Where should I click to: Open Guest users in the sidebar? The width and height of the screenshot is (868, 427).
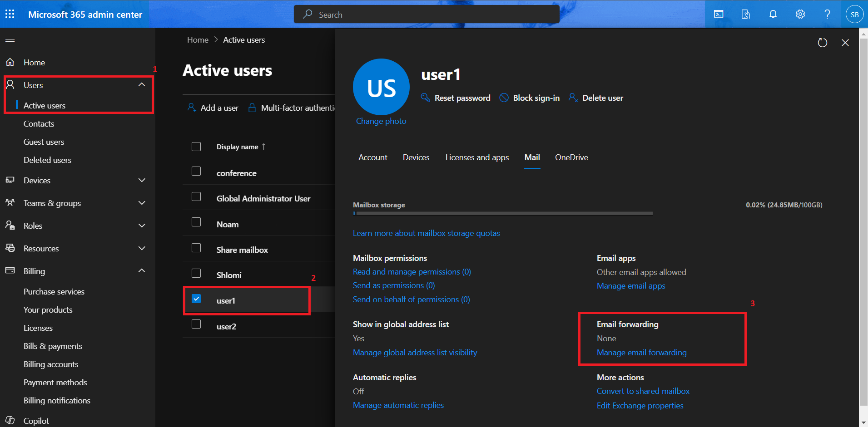click(44, 142)
